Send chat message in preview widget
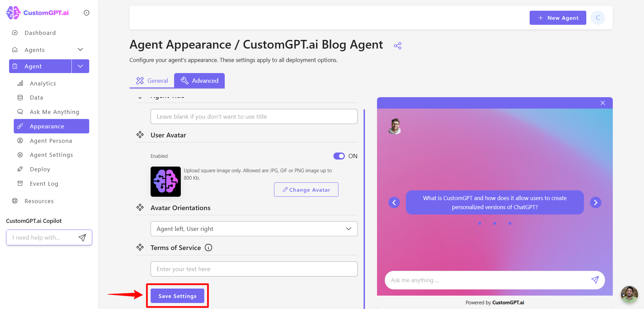644x309 pixels. (595, 280)
